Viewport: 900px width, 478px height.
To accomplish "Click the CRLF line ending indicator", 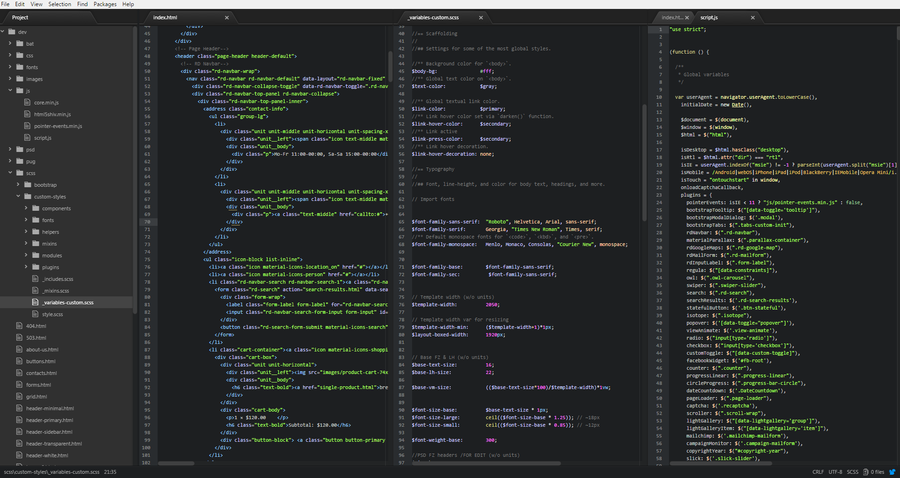I will 818,471.
